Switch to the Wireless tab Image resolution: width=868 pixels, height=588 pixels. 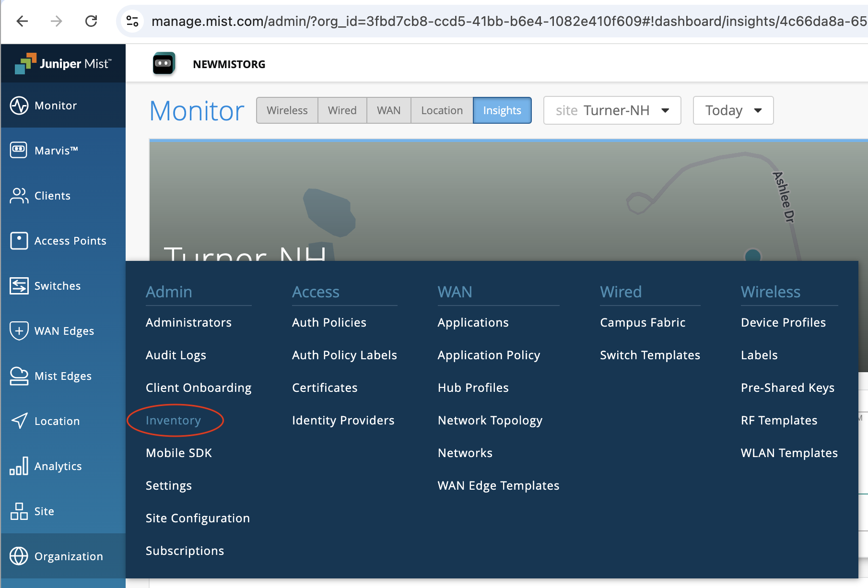point(287,110)
